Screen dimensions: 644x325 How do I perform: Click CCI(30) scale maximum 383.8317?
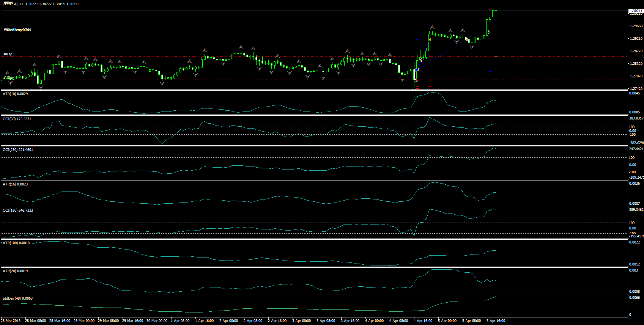click(x=636, y=118)
